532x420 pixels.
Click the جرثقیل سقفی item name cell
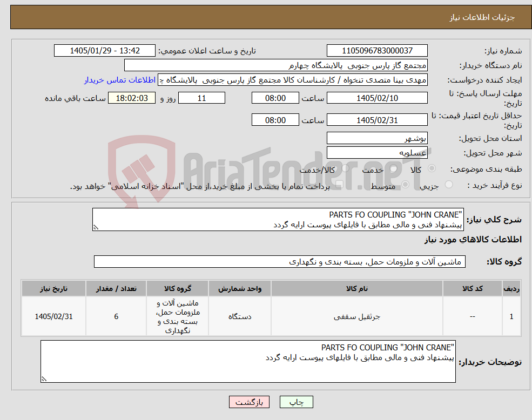click(x=356, y=316)
